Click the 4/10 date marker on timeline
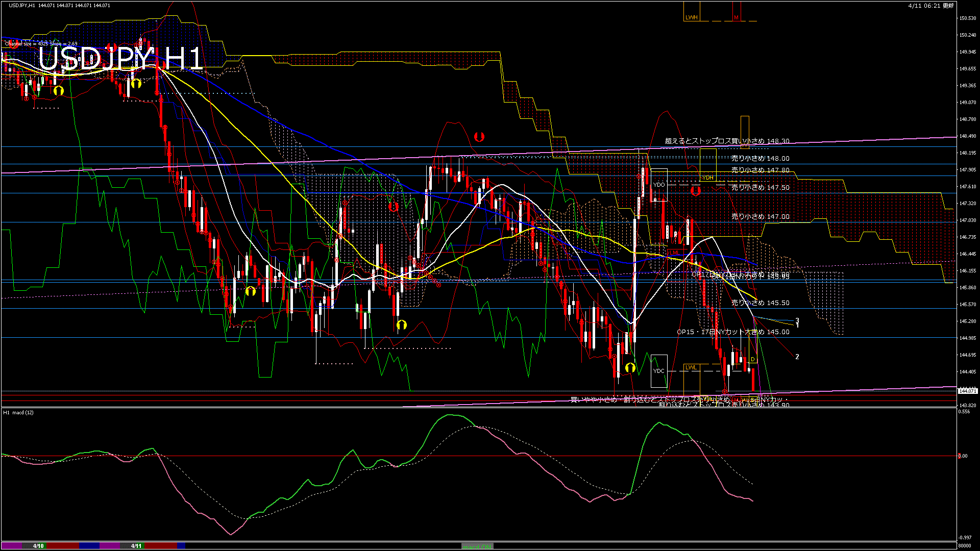Image resolution: width=980 pixels, height=551 pixels. pos(38,546)
